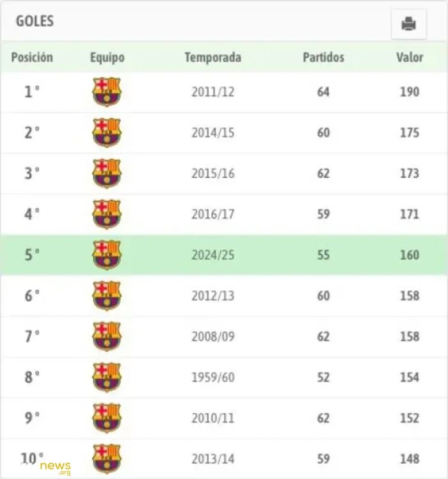448x479 pixels.
Task: Select the 2010/11 season entry
Action: pos(213,418)
